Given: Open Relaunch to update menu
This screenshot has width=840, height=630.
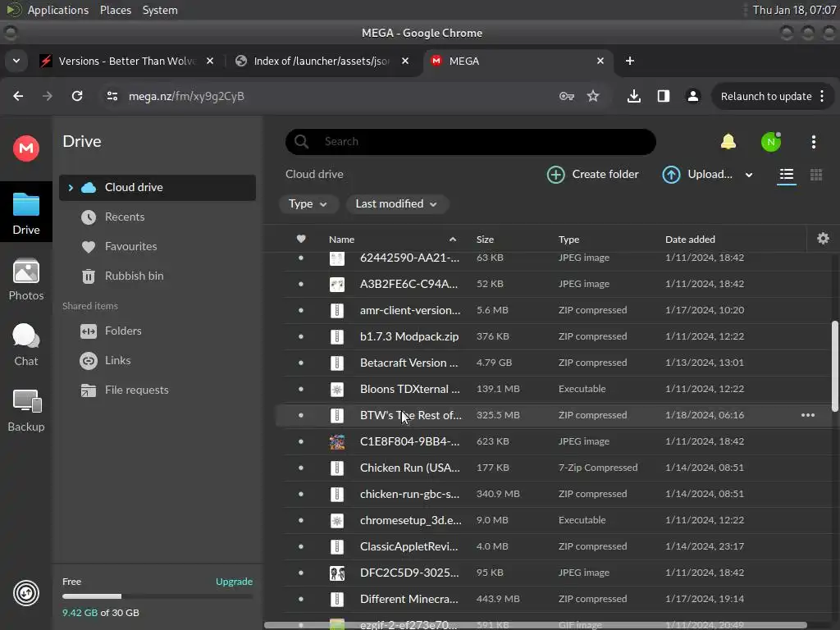Looking at the screenshot, I should (x=773, y=97).
